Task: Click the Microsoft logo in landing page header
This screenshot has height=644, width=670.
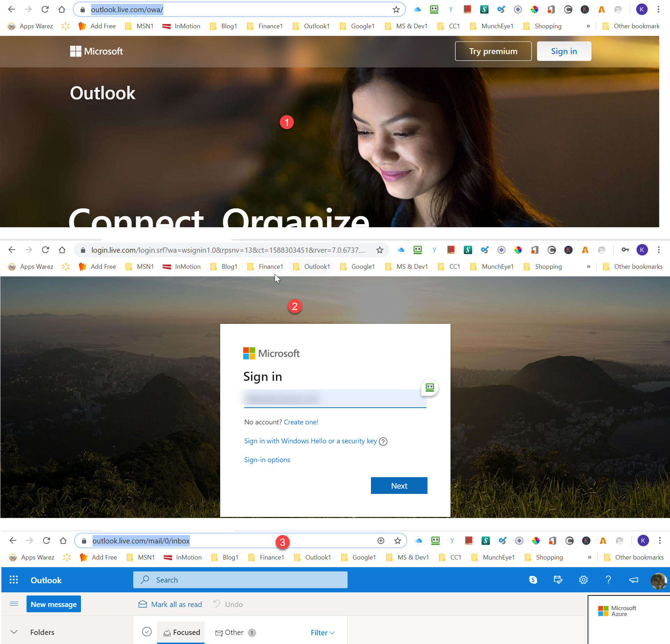Action: [96, 51]
